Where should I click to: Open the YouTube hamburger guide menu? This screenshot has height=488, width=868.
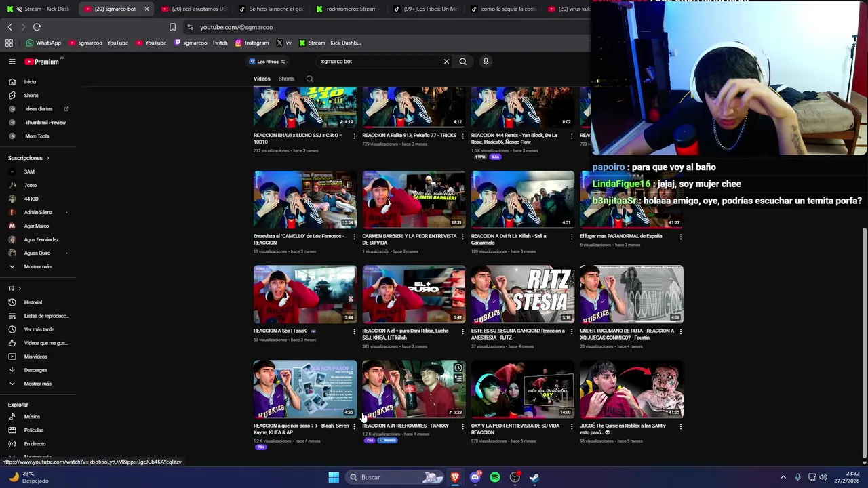pos(12,62)
